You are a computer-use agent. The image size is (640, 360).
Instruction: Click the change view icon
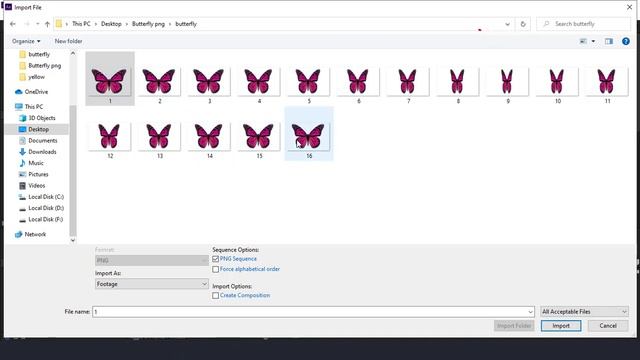click(x=583, y=41)
